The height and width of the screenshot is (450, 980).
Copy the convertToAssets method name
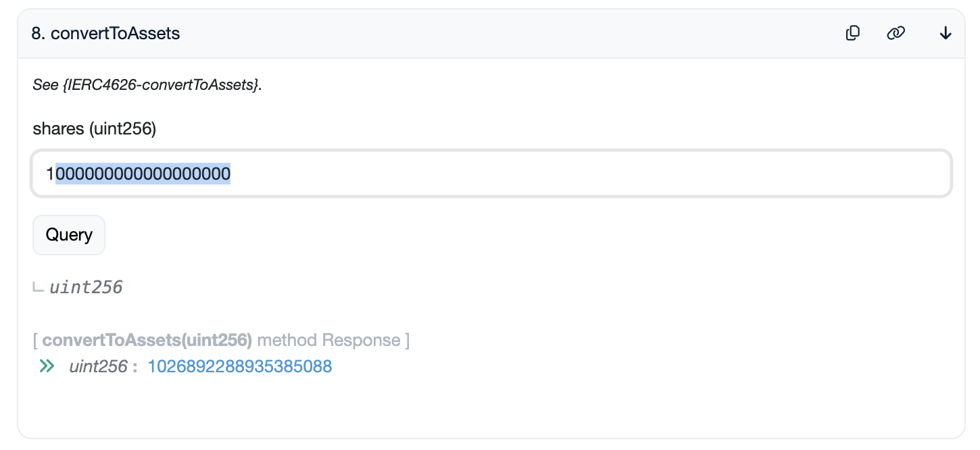click(853, 33)
